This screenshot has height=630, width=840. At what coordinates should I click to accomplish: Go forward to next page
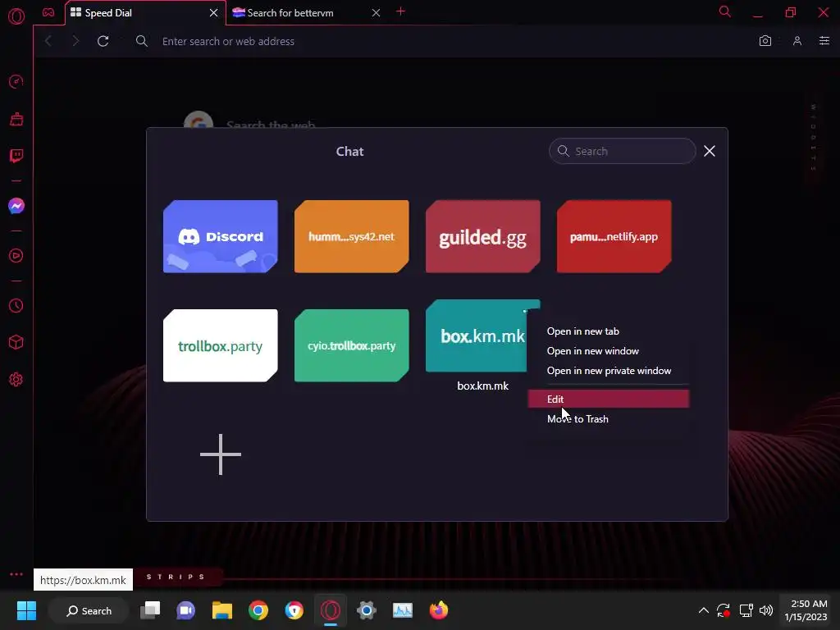pos(75,41)
